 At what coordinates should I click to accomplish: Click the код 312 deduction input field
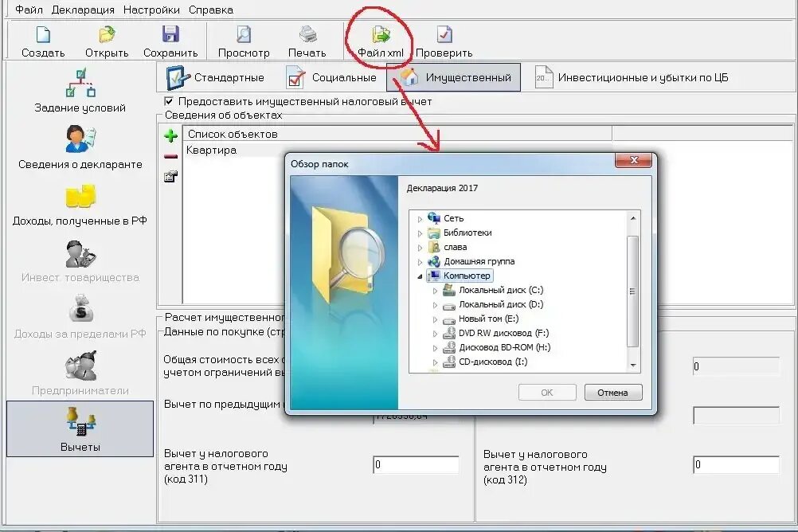click(x=737, y=464)
